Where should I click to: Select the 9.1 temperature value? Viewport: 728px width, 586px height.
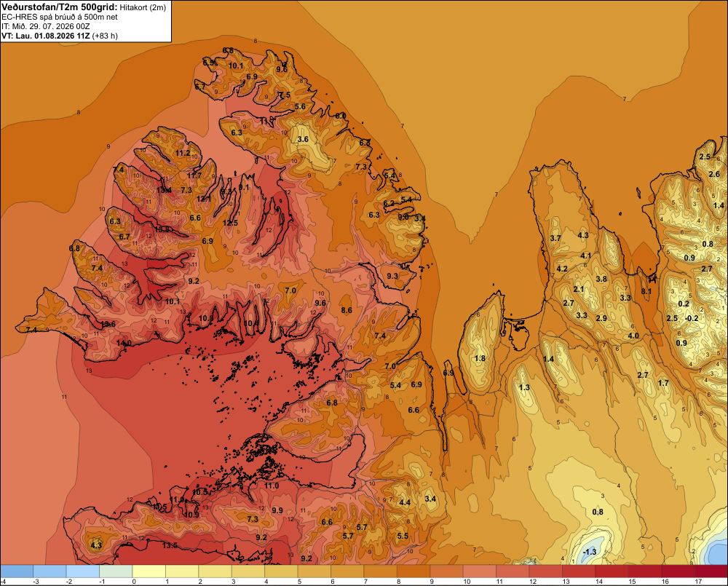click(244, 188)
